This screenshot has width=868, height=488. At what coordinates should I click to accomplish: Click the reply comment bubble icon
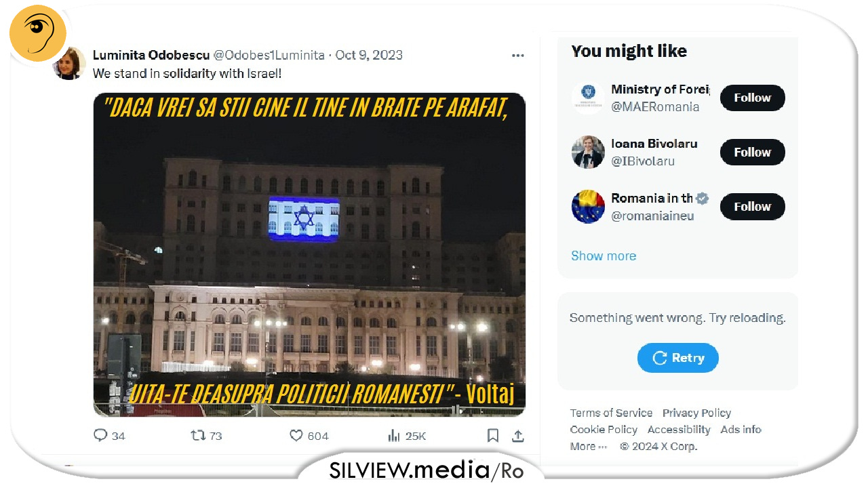[100, 436]
